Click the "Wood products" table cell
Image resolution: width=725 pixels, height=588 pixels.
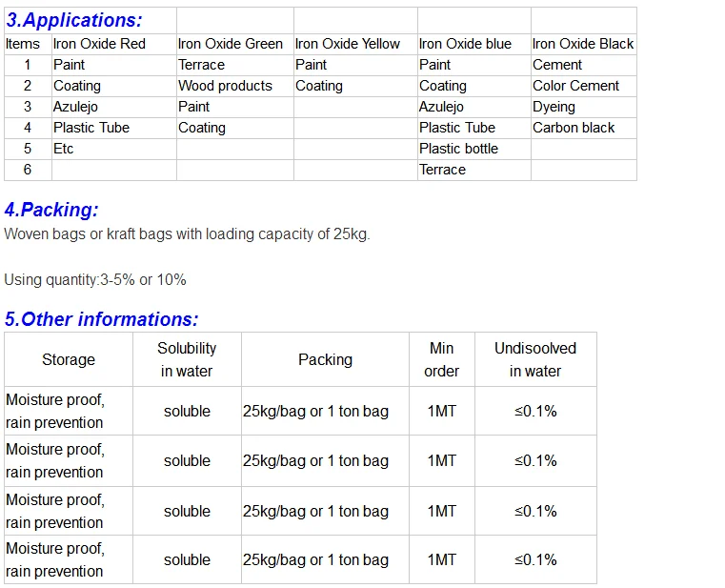[x=225, y=86]
